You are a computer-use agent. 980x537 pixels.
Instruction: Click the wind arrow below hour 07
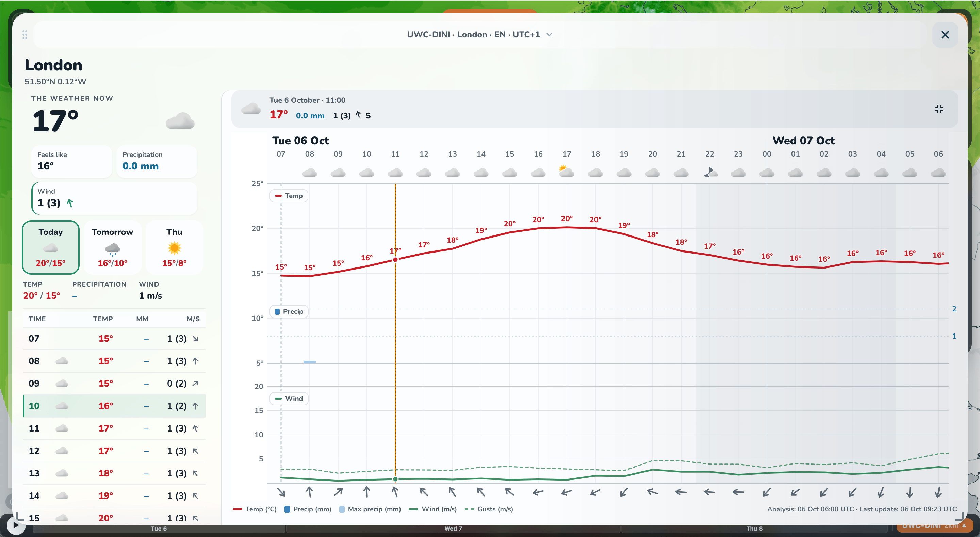point(281,492)
